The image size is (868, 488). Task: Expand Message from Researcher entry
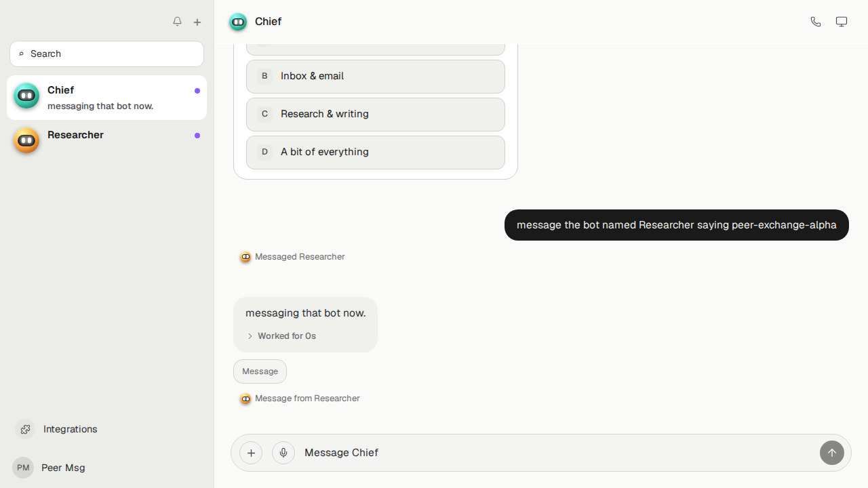300,399
